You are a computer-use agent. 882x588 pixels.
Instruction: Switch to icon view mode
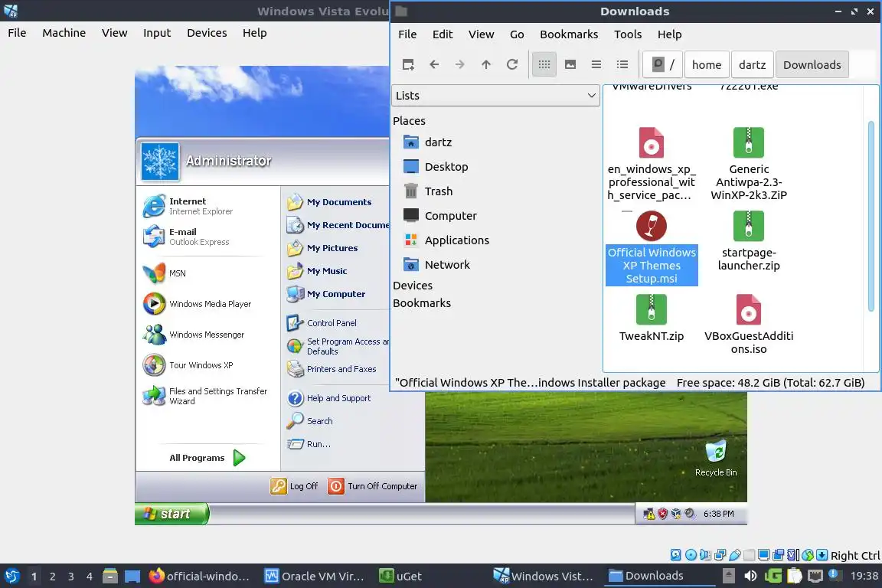coord(544,65)
